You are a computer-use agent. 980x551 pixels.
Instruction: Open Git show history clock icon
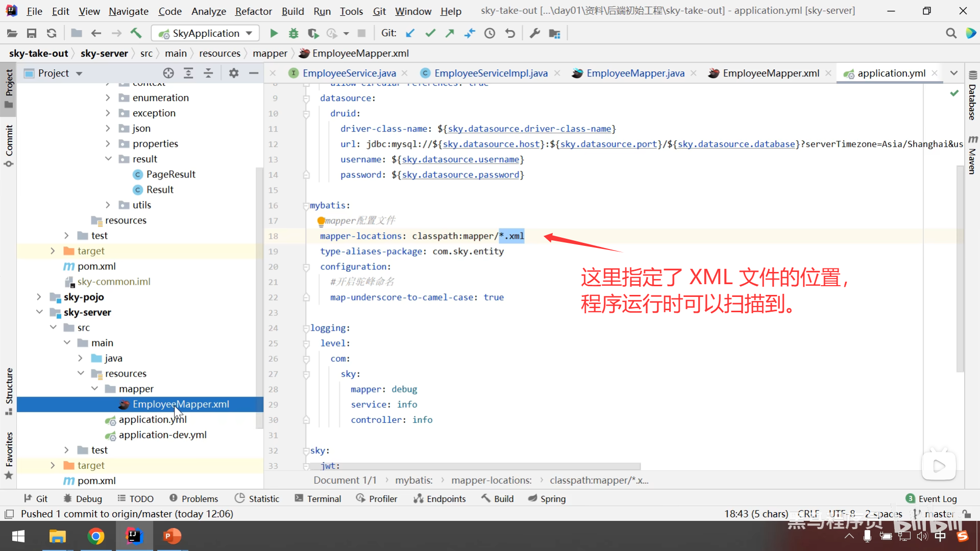click(489, 34)
